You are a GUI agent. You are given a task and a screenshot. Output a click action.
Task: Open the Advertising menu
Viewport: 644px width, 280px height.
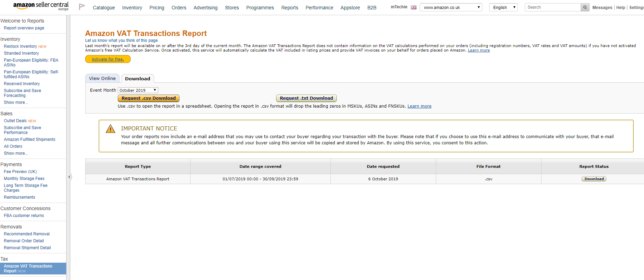(205, 8)
